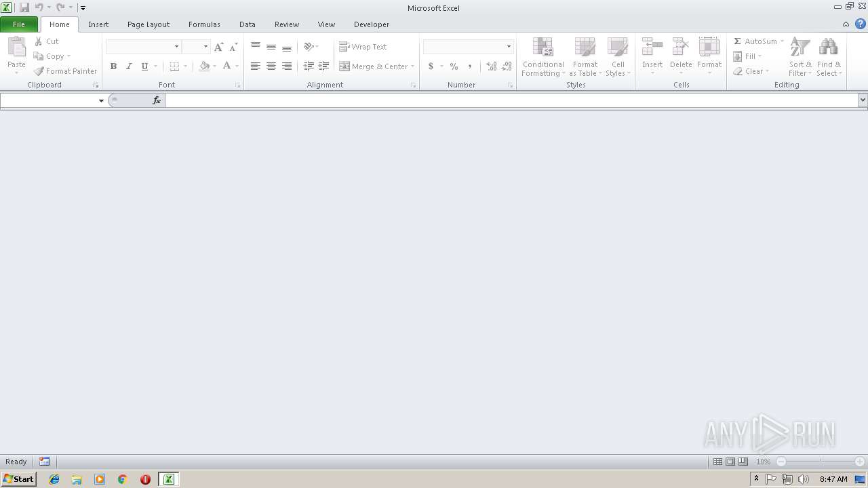Open Conditional Formatting in Styles group
Viewport: 868px width, 488px height.
(543, 57)
